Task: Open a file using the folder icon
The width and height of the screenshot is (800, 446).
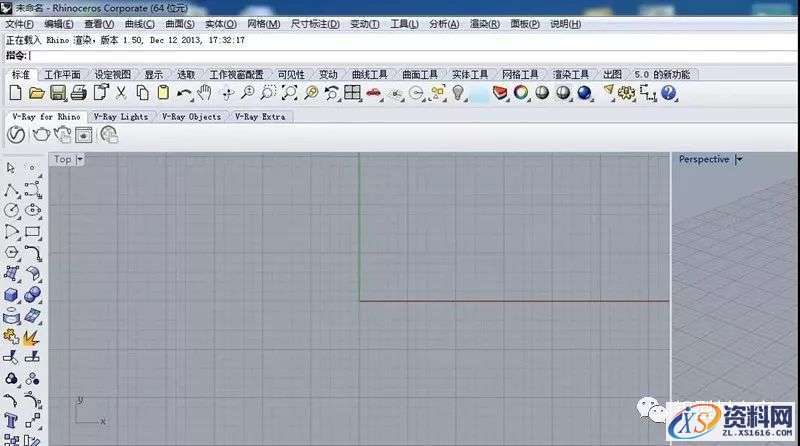Action: [36, 93]
